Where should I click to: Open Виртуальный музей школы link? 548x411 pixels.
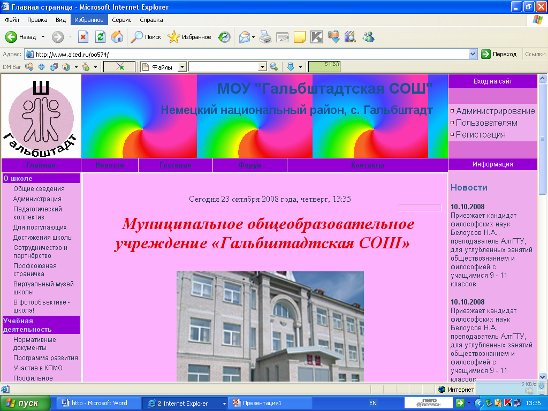43,288
